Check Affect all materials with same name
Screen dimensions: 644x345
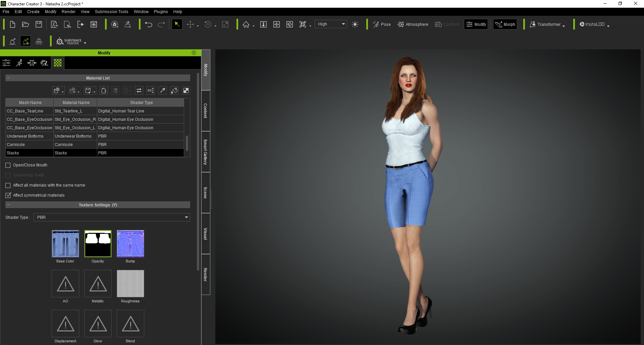(x=8, y=185)
